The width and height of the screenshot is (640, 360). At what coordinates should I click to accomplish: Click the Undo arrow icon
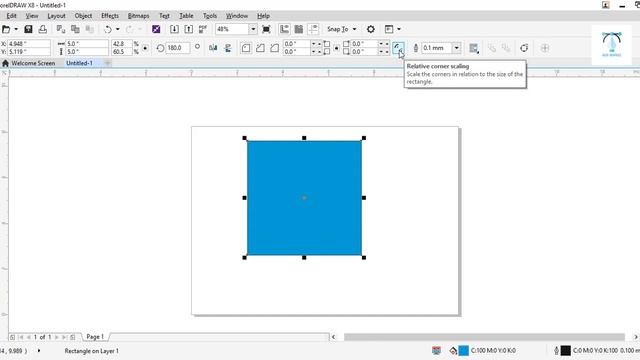(108, 29)
